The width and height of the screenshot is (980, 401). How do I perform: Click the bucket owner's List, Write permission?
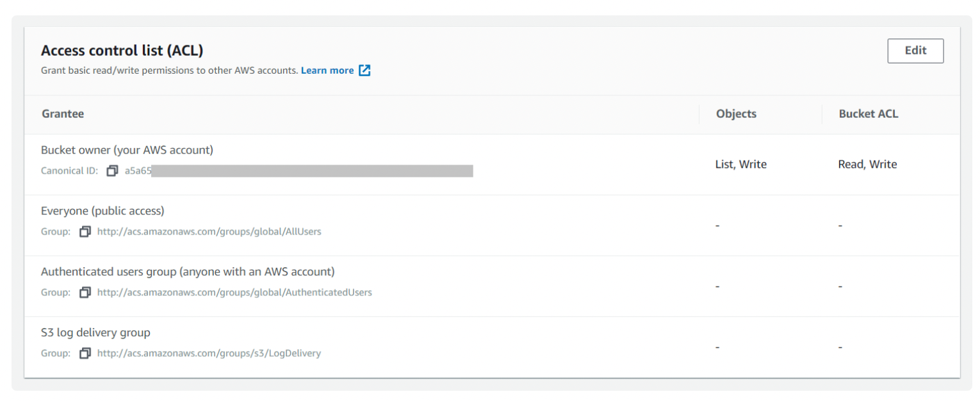point(740,165)
